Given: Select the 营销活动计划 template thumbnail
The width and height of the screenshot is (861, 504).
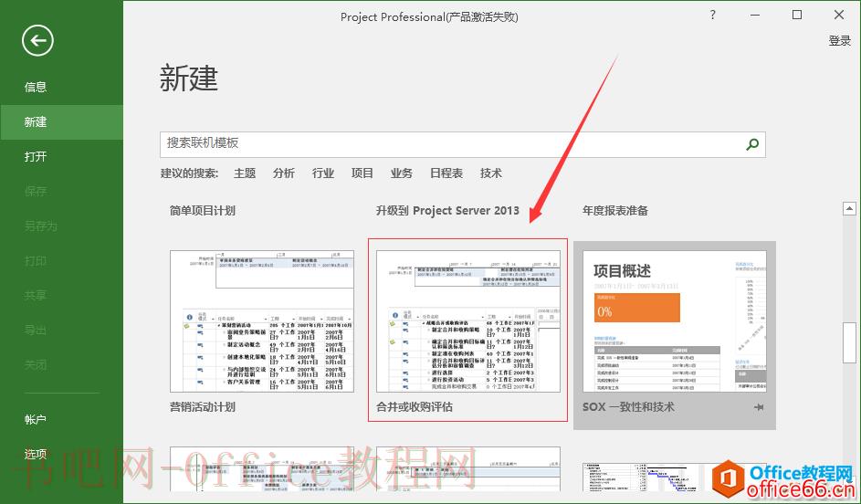Looking at the screenshot, I should coord(262,321).
